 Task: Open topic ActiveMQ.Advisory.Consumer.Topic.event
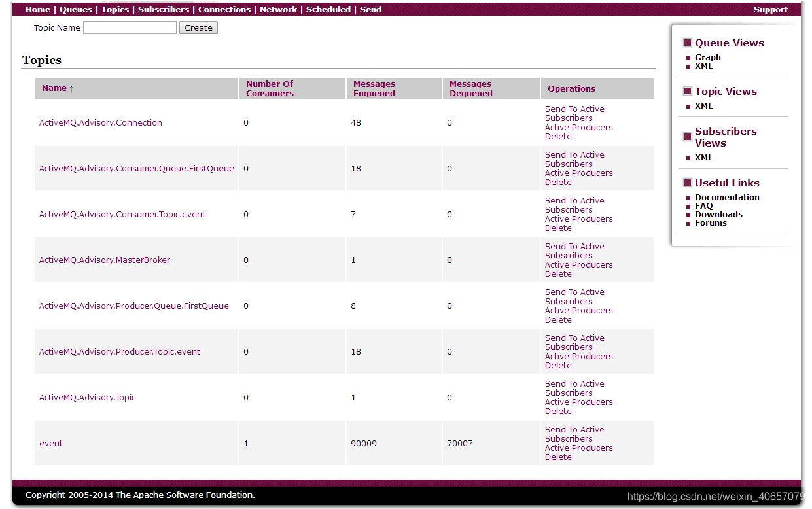click(x=122, y=214)
